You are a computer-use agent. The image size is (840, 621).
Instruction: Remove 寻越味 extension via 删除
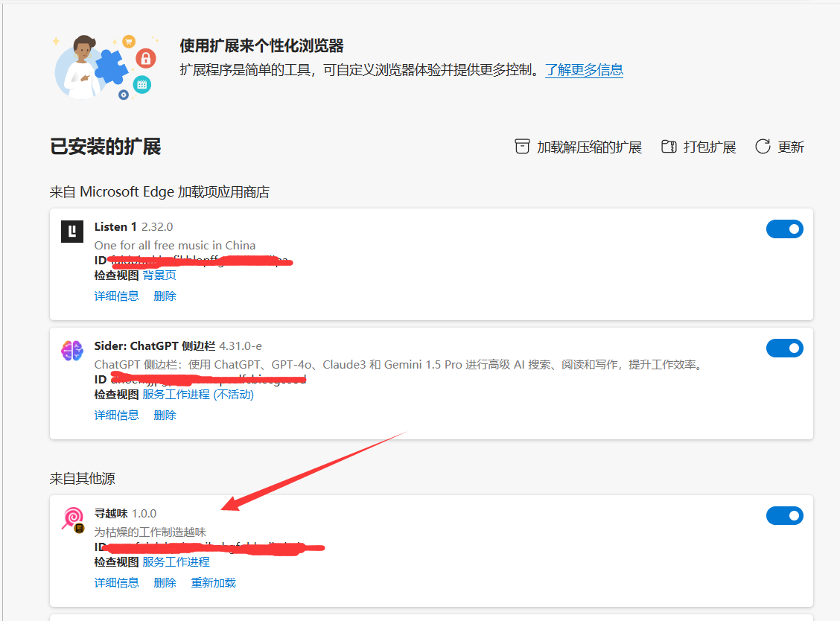point(165,583)
